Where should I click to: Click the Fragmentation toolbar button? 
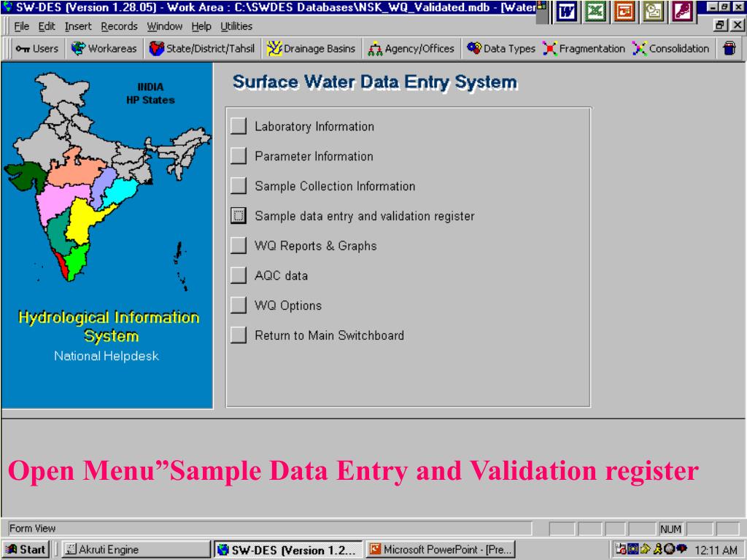coord(584,49)
